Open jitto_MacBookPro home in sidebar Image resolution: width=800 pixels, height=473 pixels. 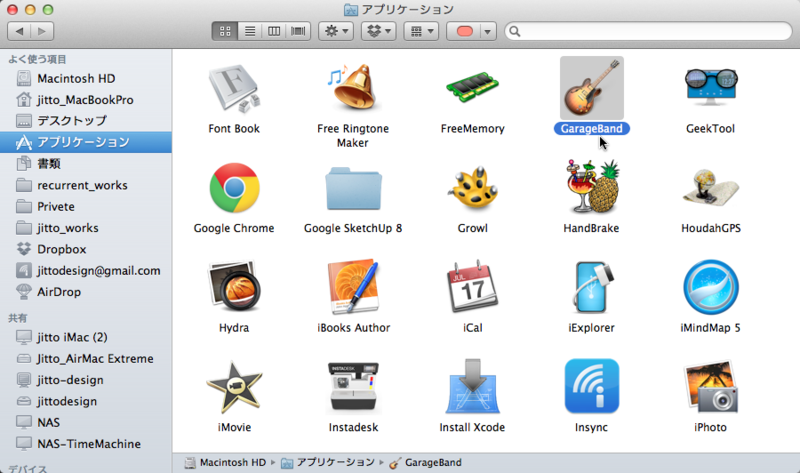[86, 99]
